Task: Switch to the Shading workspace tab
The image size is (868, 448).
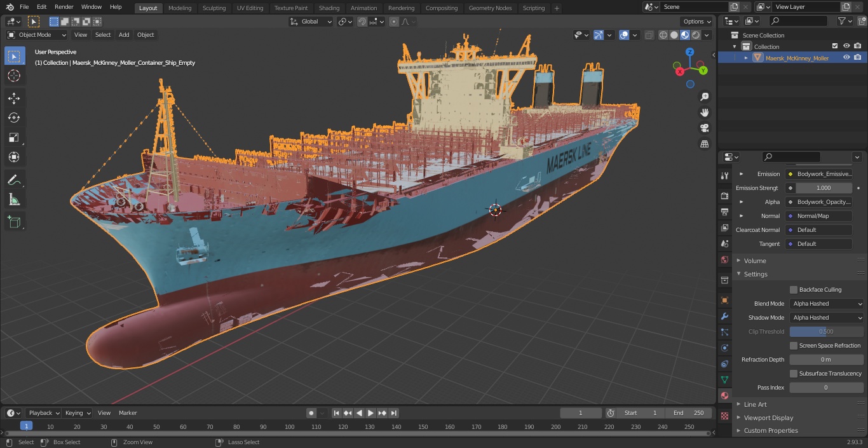Action: coord(329,8)
